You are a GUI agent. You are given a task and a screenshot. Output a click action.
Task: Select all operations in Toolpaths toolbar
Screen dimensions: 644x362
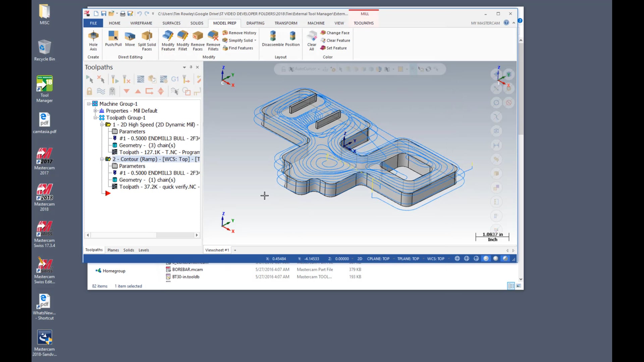click(90, 79)
